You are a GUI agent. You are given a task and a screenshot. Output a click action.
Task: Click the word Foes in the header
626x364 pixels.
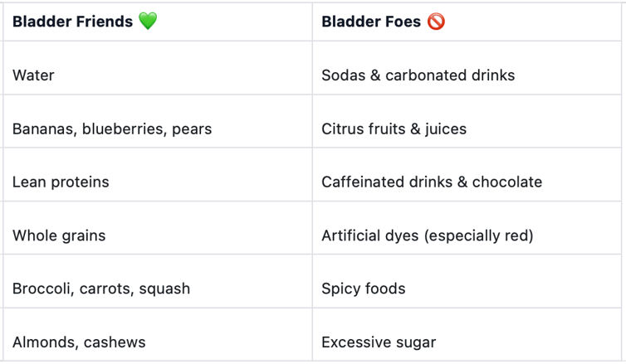pos(404,22)
